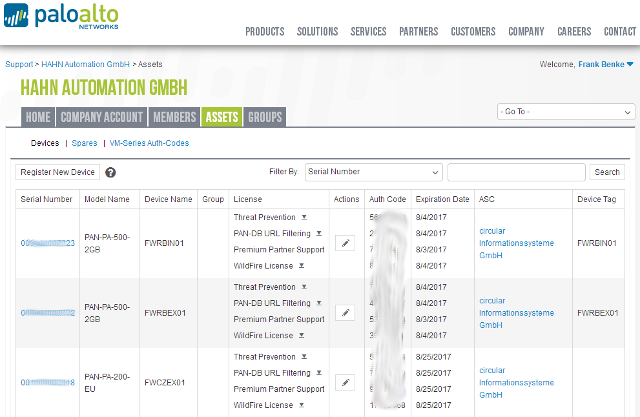Click the edit pencil icon for FWRBIN01
The height and width of the screenshot is (417, 640).
pyautogui.click(x=344, y=243)
